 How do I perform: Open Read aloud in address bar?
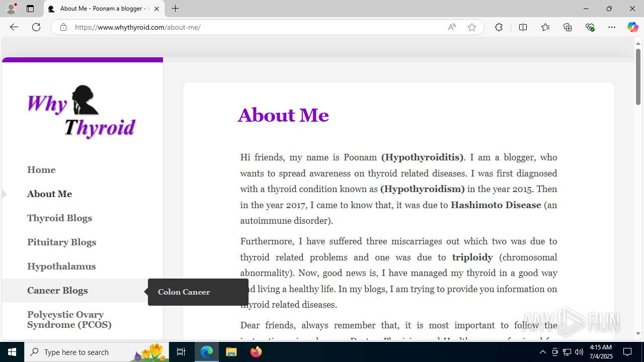click(452, 27)
